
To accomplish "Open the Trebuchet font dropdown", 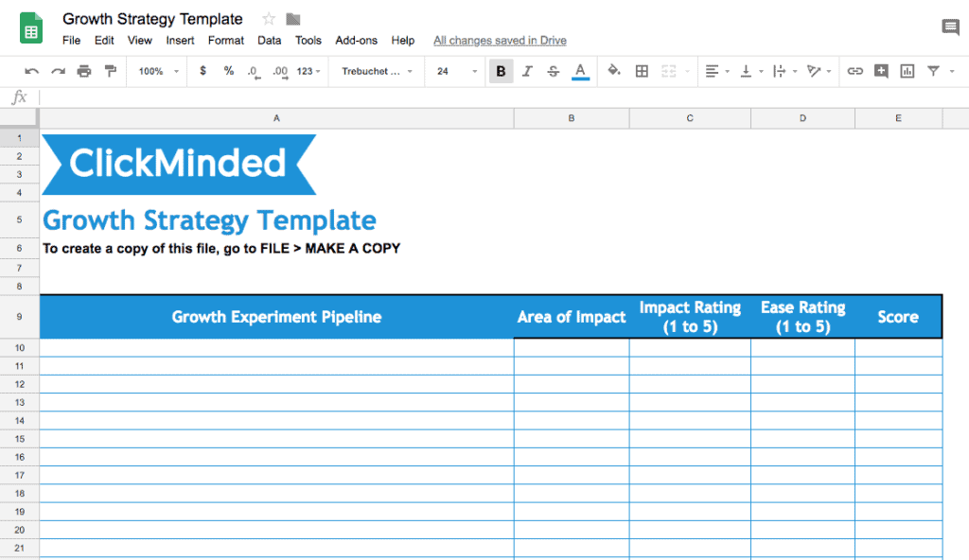I will pos(377,71).
